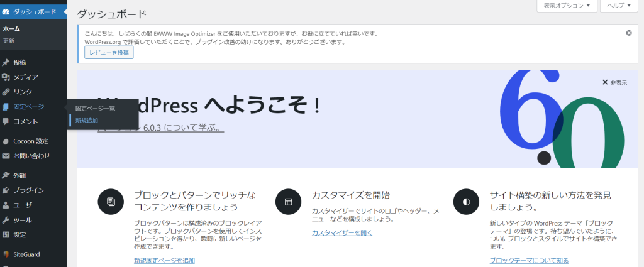Image resolution: width=644 pixels, height=267 pixels.
Task: Click the pushpin icon beside 投稿
Action: coord(6,62)
